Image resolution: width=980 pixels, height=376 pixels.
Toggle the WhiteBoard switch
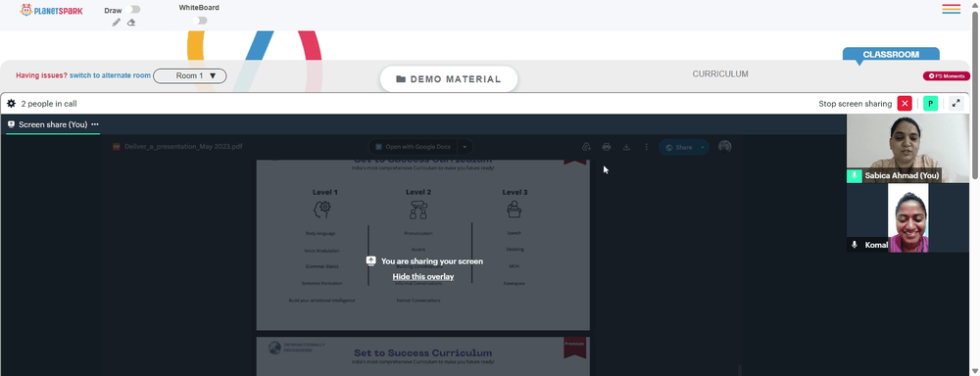click(x=199, y=21)
